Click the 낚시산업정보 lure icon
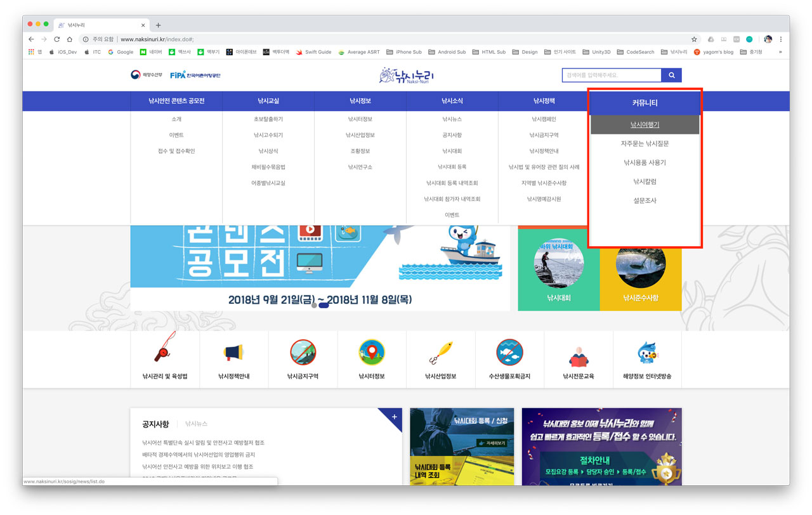 tap(440, 352)
